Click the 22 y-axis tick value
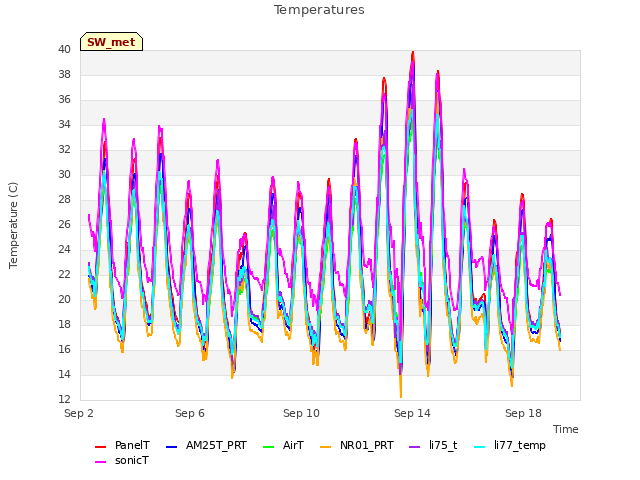Screen dimensions: 640x480 point(64,275)
